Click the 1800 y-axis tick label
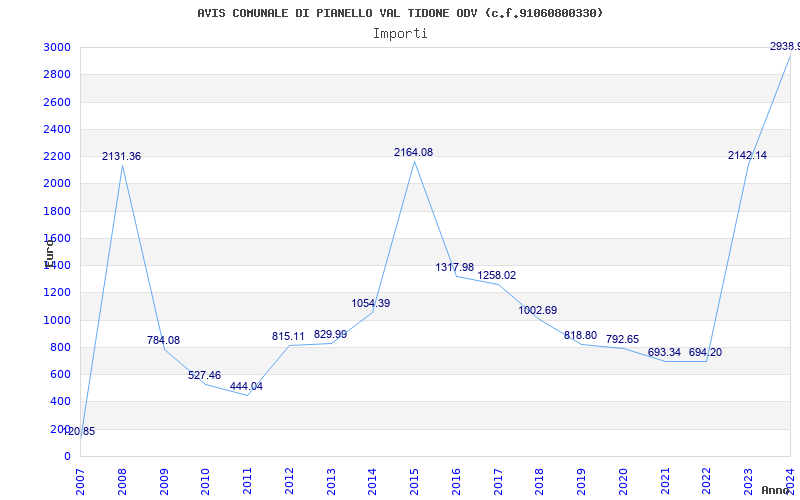Image resolution: width=800 pixels, height=500 pixels. [x=57, y=211]
